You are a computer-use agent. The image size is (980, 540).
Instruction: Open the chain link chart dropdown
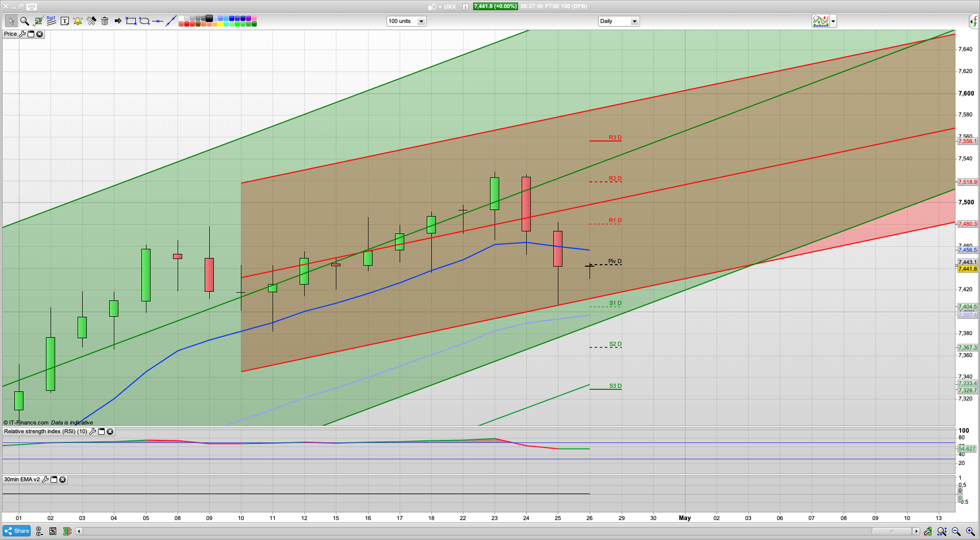(x=39, y=531)
